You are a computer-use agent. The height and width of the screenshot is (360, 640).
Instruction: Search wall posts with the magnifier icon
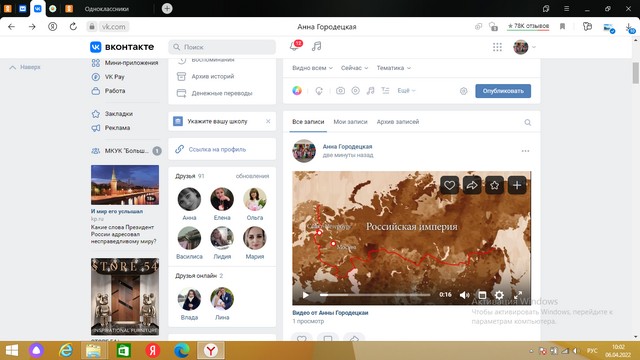click(527, 122)
